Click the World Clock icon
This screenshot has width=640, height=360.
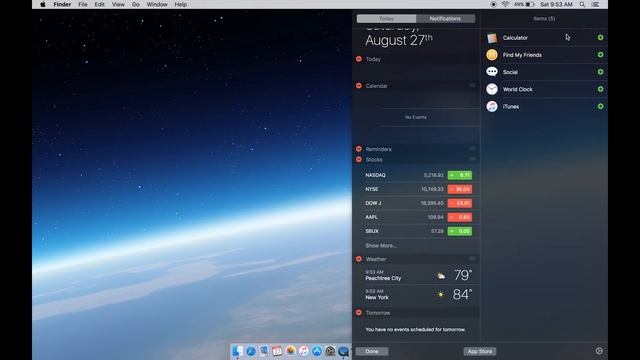point(492,89)
